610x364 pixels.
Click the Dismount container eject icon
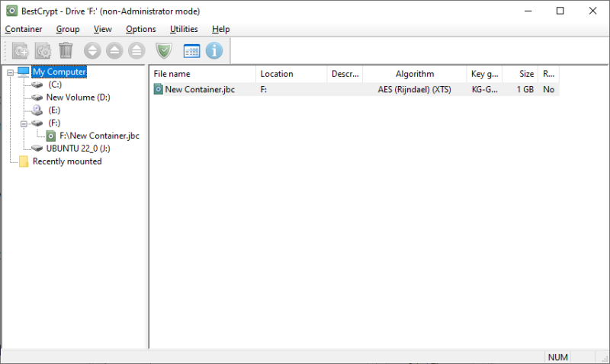(x=115, y=50)
